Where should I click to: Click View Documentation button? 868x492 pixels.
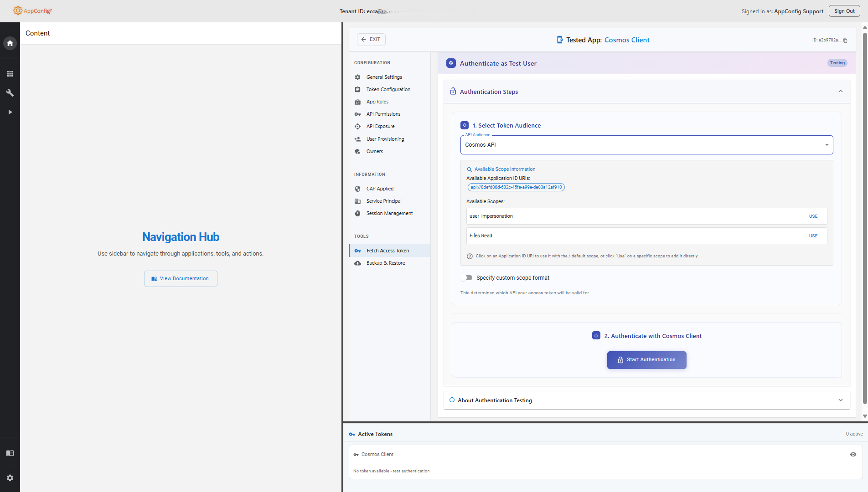click(181, 279)
